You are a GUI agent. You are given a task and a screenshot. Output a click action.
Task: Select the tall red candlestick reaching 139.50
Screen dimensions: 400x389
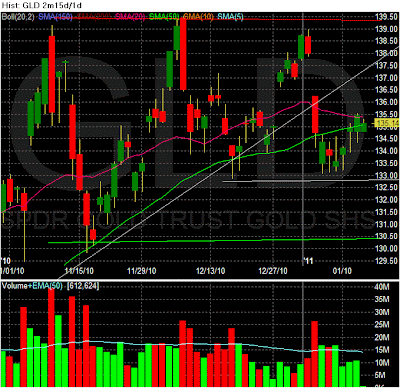click(x=183, y=54)
